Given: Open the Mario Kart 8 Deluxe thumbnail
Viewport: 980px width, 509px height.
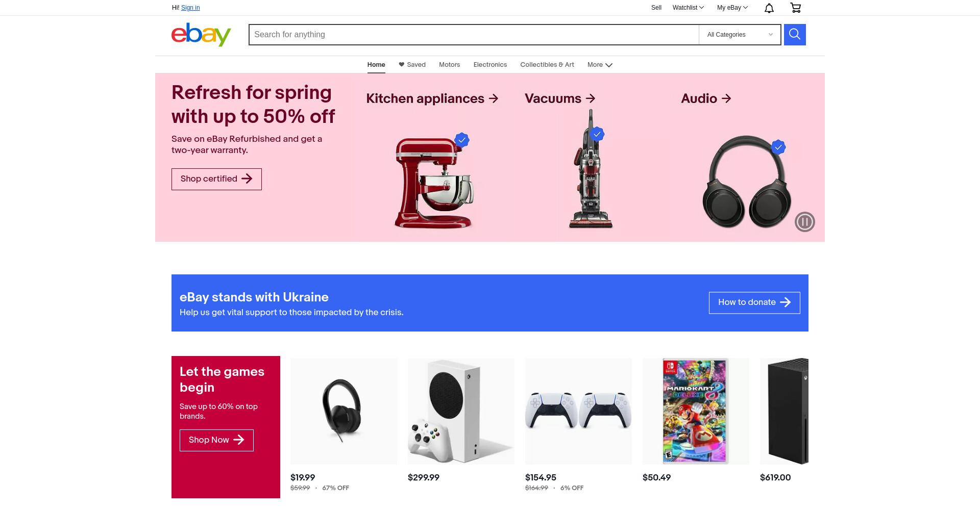Looking at the screenshot, I should pos(696,411).
